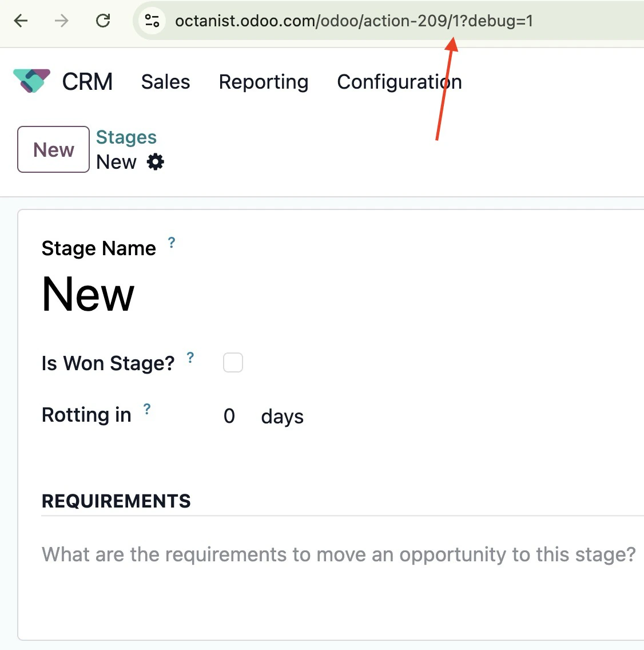Open the Sales menu

coord(165,82)
